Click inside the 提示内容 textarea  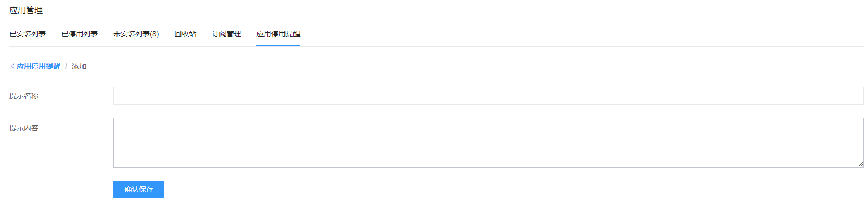[x=488, y=143]
